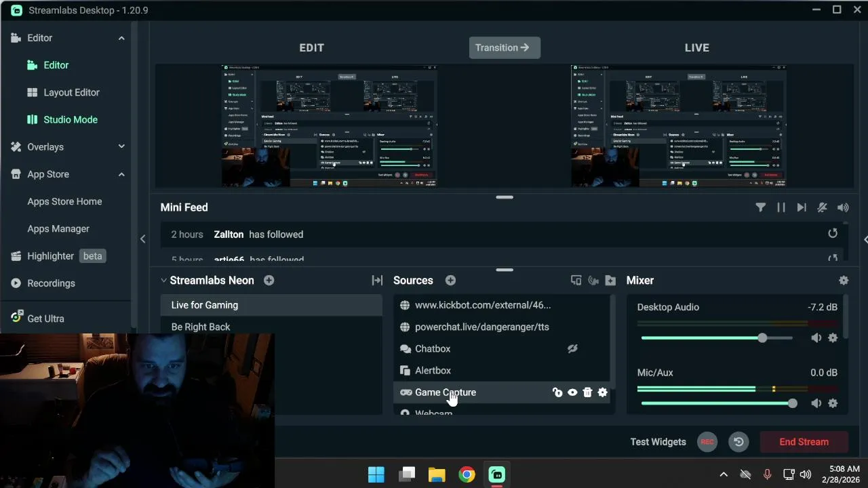Click the audio source icon in Sources header
The image size is (868, 488).
[x=593, y=280]
